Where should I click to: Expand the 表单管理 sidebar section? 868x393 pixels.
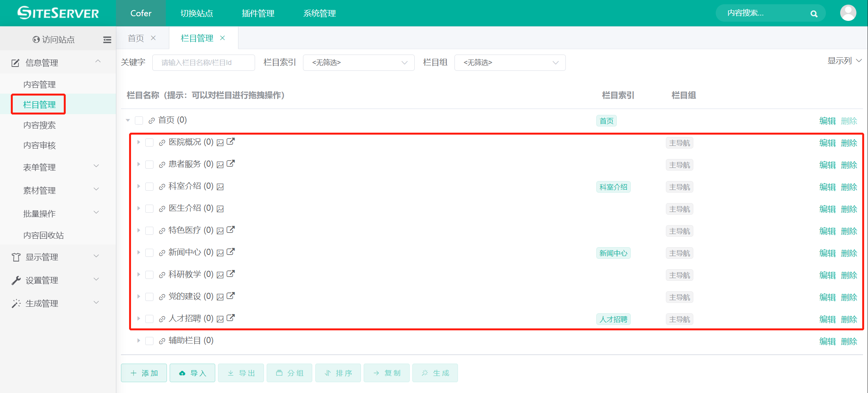[x=58, y=167]
